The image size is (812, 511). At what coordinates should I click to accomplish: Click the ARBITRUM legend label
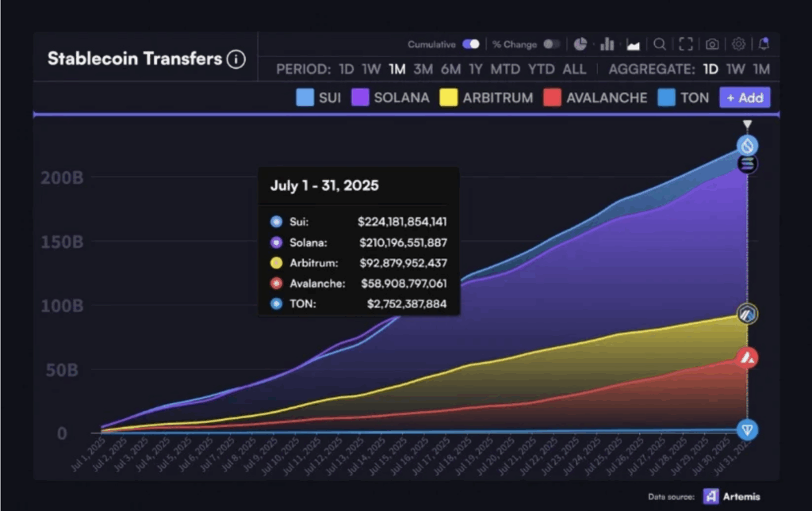point(498,97)
